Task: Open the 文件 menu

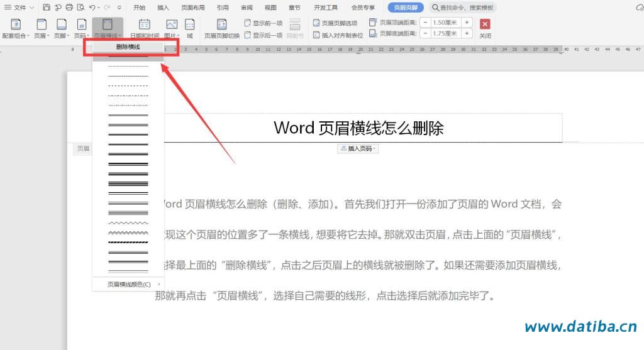Action: tap(19, 8)
